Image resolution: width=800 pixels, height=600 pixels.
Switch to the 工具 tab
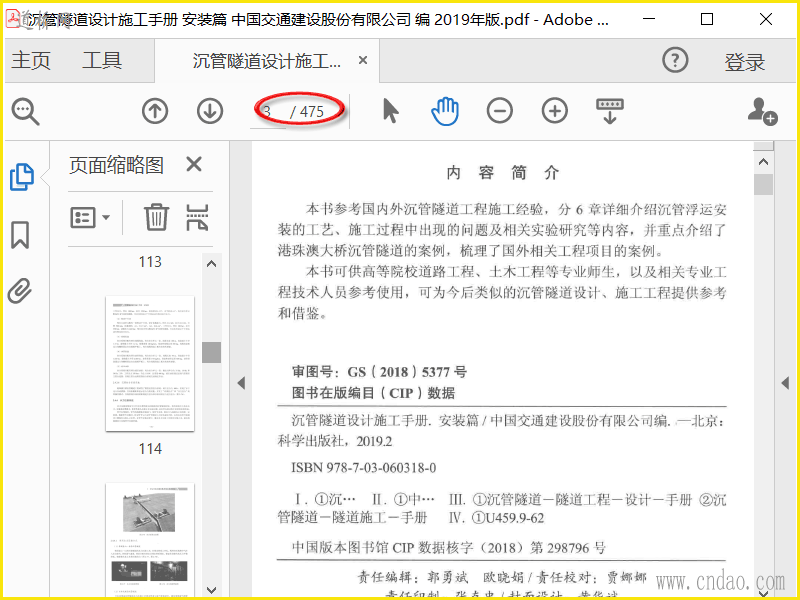(x=102, y=60)
